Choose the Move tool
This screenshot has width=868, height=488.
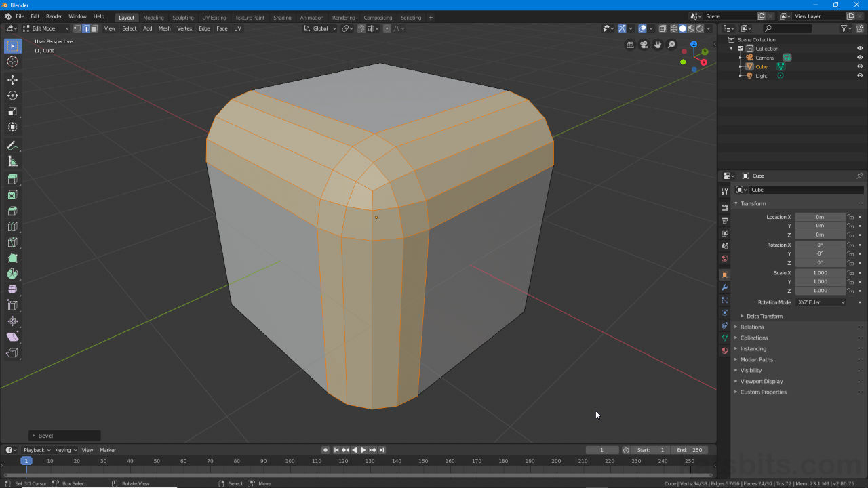click(x=13, y=80)
